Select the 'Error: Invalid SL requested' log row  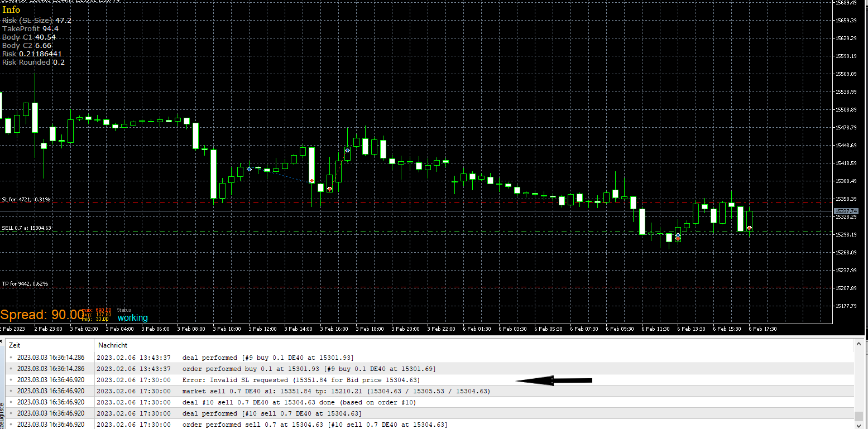pyautogui.click(x=430, y=380)
